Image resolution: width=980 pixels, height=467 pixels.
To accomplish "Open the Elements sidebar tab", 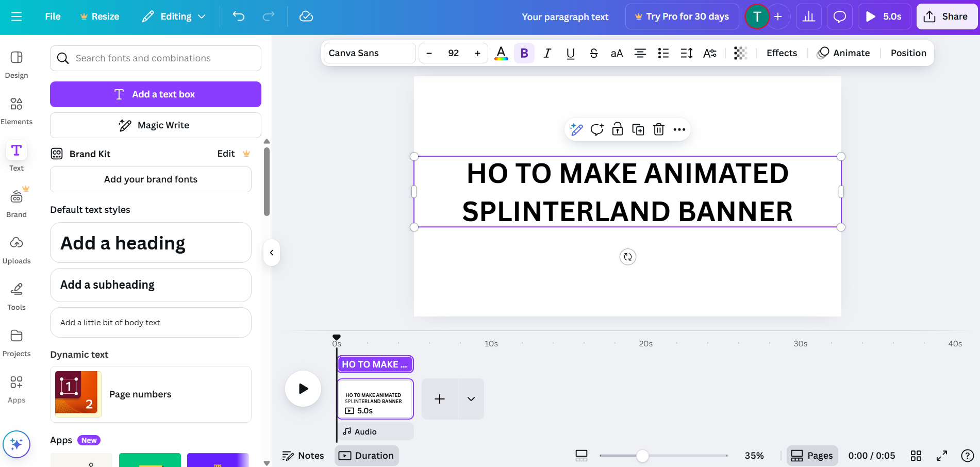I will 16,111.
